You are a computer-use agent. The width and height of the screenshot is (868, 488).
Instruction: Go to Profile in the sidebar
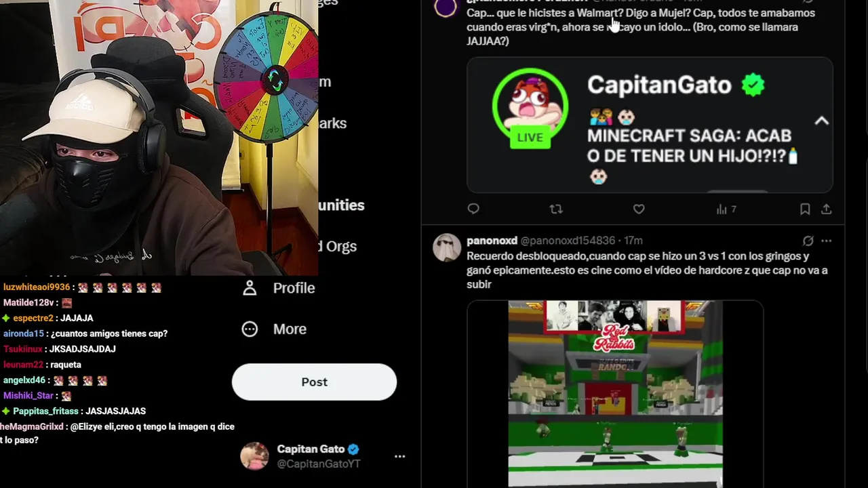[279, 288]
